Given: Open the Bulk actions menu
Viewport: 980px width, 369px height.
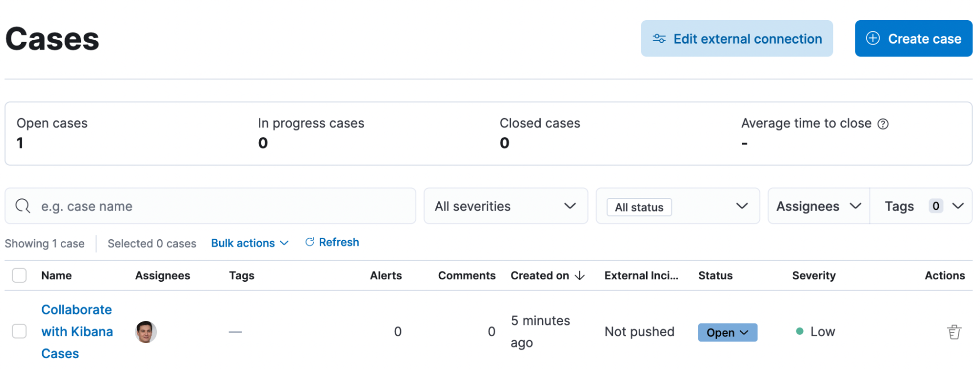Looking at the screenshot, I should click(x=250, y=243).
